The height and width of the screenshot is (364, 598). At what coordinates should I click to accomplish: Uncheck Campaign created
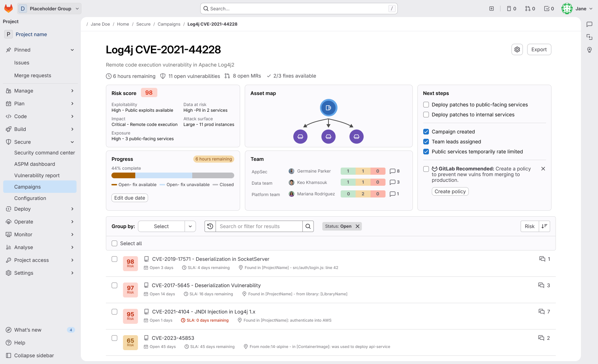tap(426, 132)
